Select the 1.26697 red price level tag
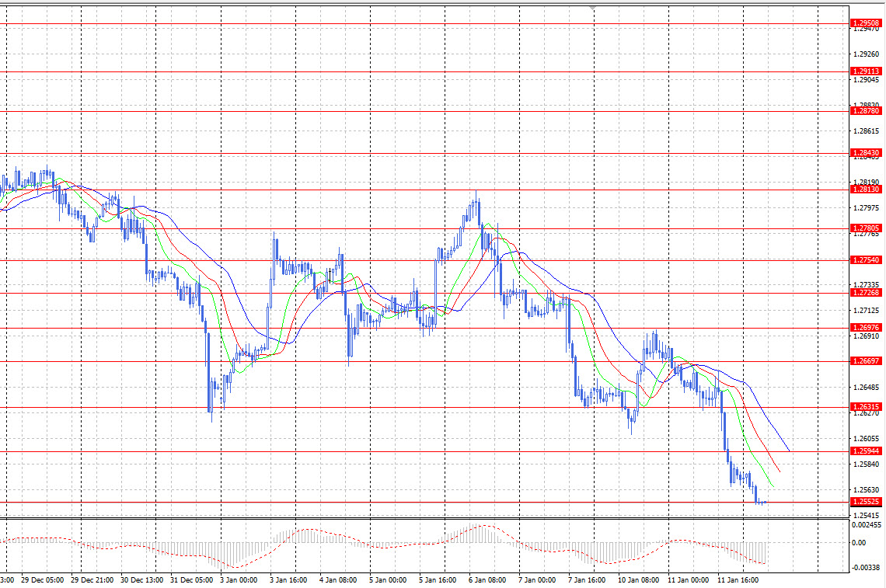Viewport: 886px width, 588px height. 866,361
